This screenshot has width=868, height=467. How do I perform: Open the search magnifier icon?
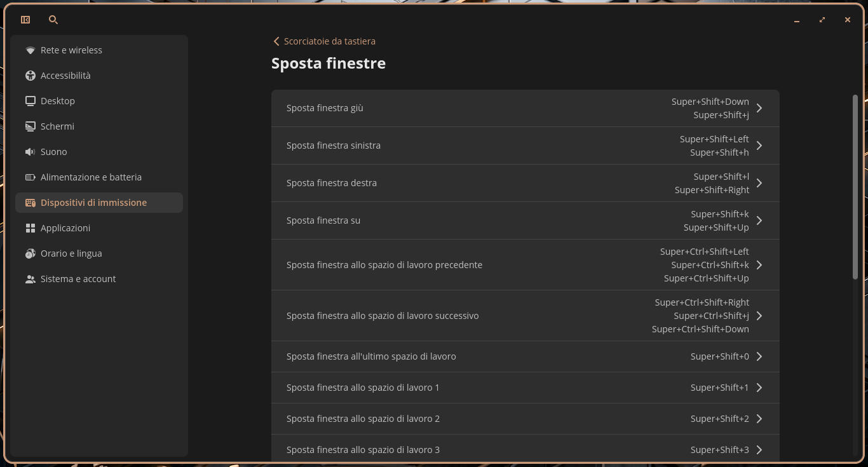[53, 20]
